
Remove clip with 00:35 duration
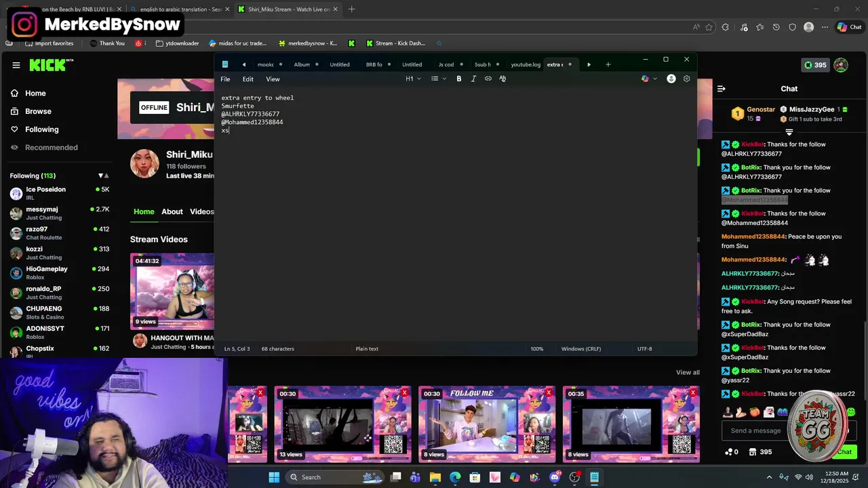click(x=692, y=392)
